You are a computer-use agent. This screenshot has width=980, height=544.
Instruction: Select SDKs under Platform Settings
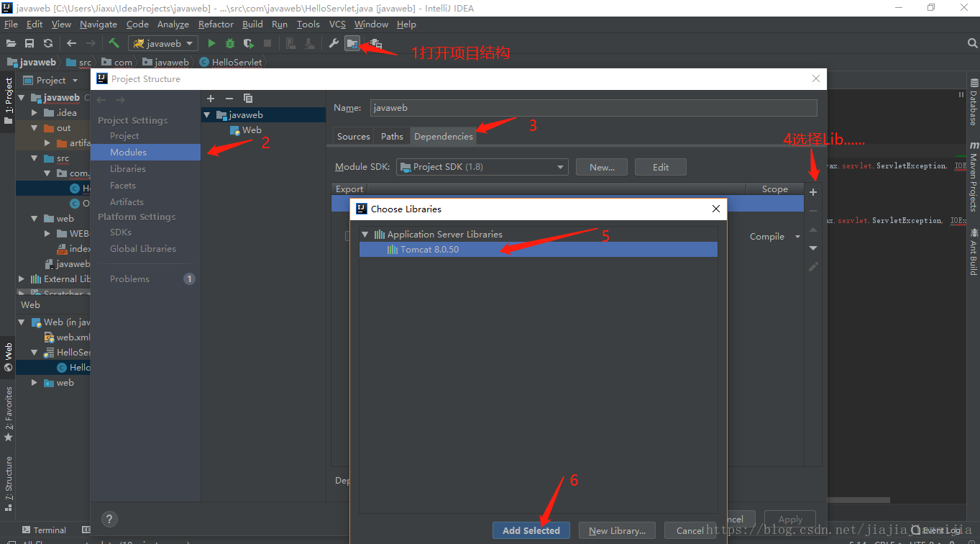[121, 232]
